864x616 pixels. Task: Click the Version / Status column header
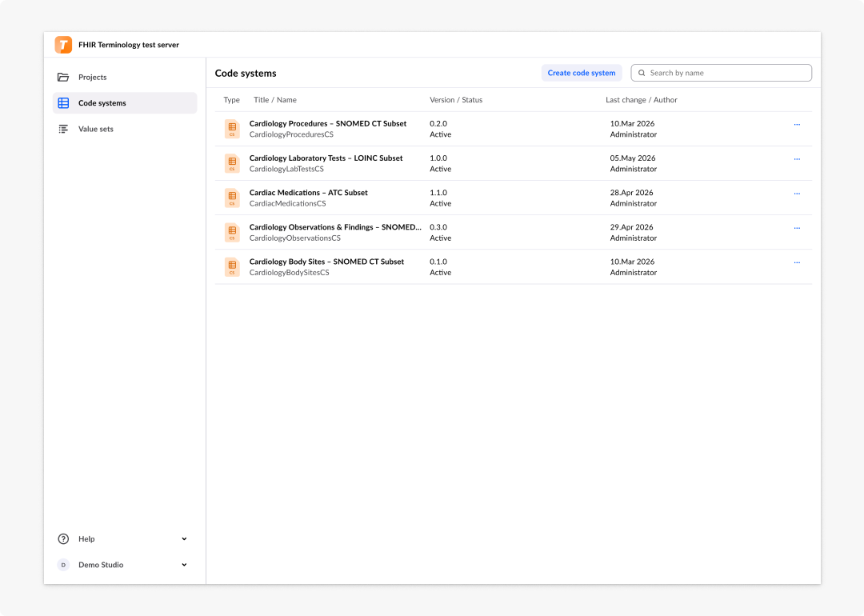coord(456,100)
